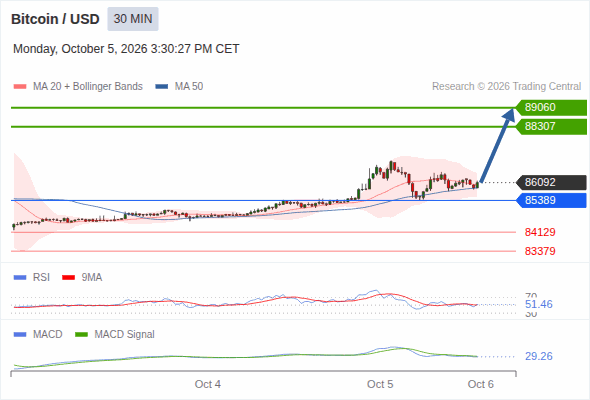Image resolution: width=590 pixels, height=400 pixels.
Task: Click the MA 50 blue legend swatch
Action: coord(162,87)
